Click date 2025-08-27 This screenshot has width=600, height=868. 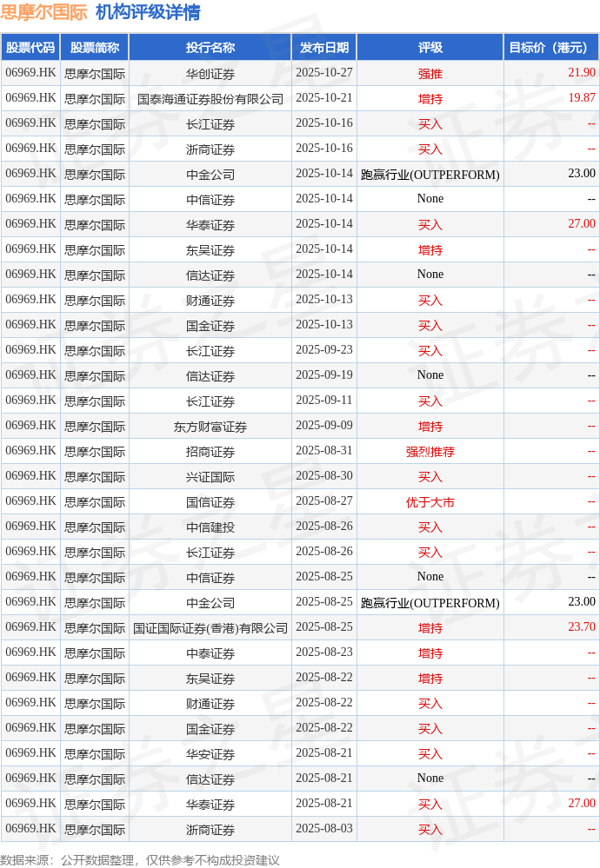click(324, 501)
